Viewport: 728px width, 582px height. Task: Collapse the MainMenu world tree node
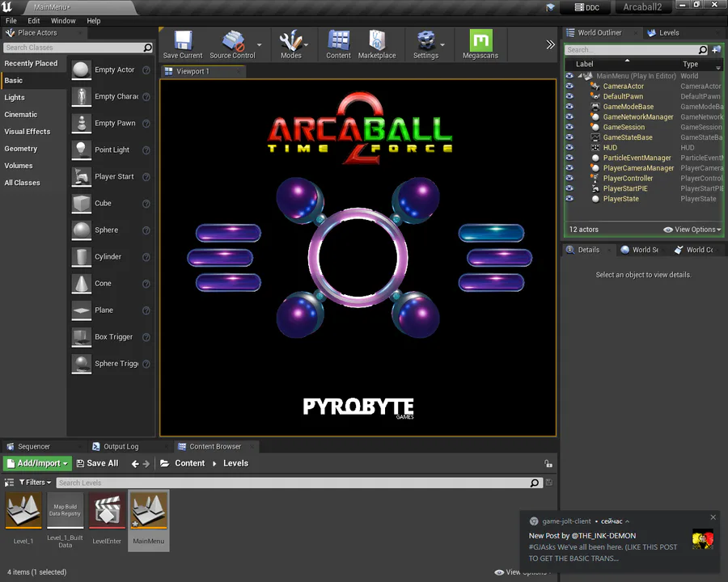point(579,76)
